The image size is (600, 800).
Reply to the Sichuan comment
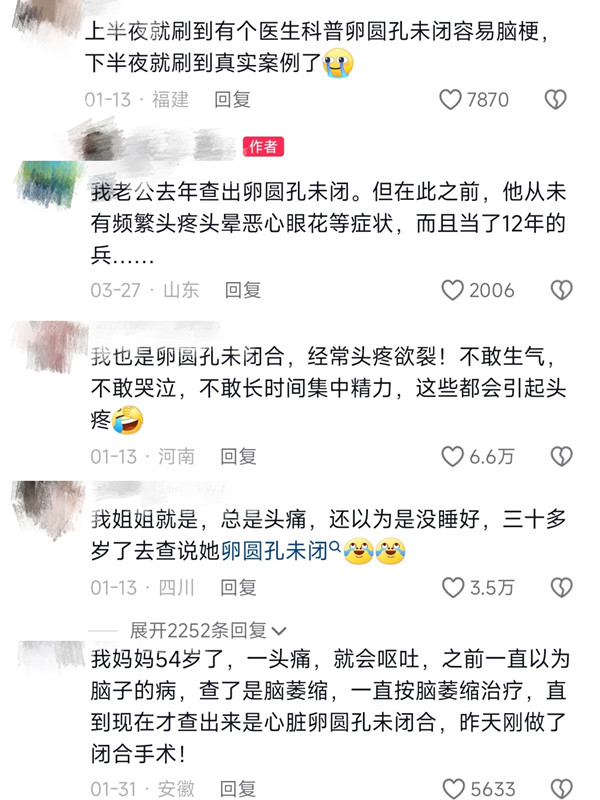tap(238, 587)
